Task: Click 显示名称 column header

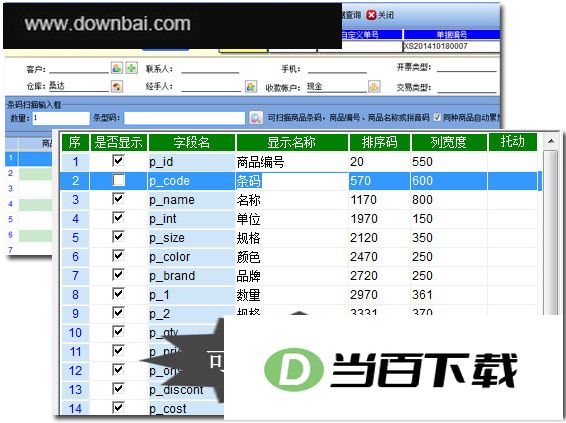Action: [292, 142]
